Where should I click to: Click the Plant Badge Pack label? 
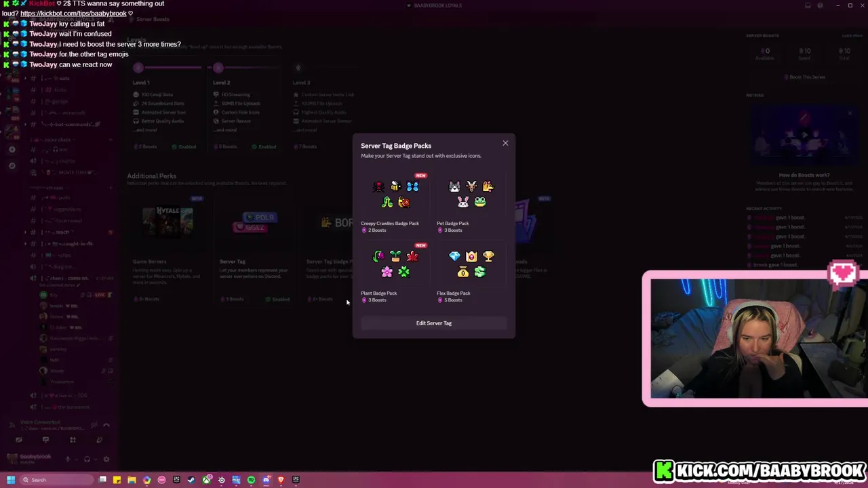pyautogui.click(x=379, y=293)
